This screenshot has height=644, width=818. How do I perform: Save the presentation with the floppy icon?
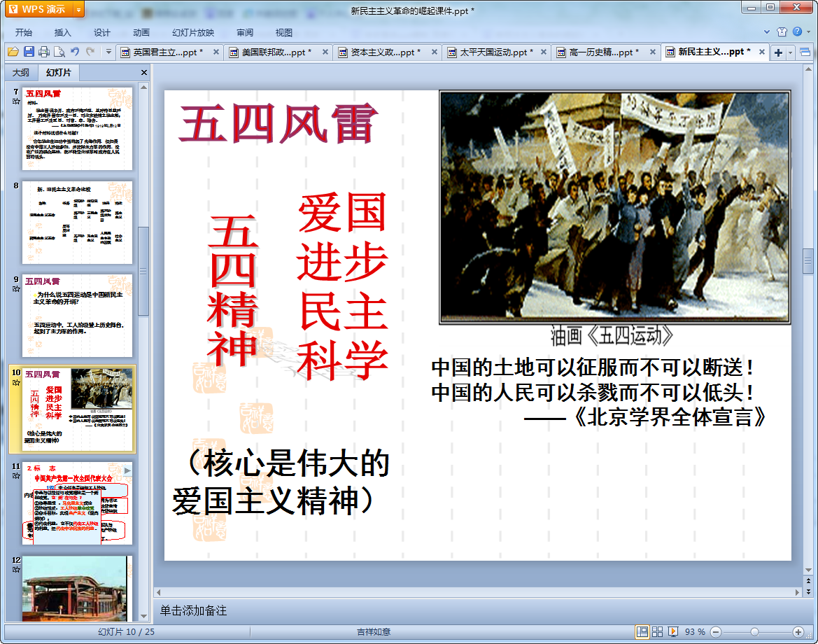click(x=29, y=52)
